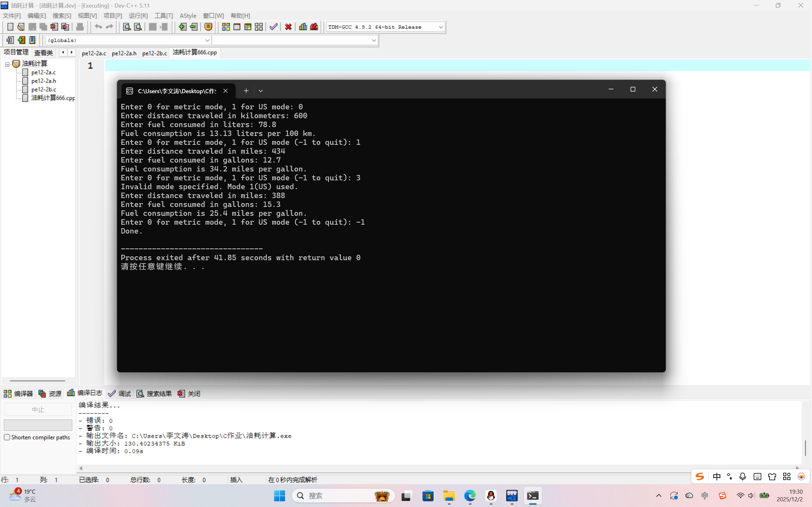Click the red X Stop Execution icon

[x=288, y=27]
